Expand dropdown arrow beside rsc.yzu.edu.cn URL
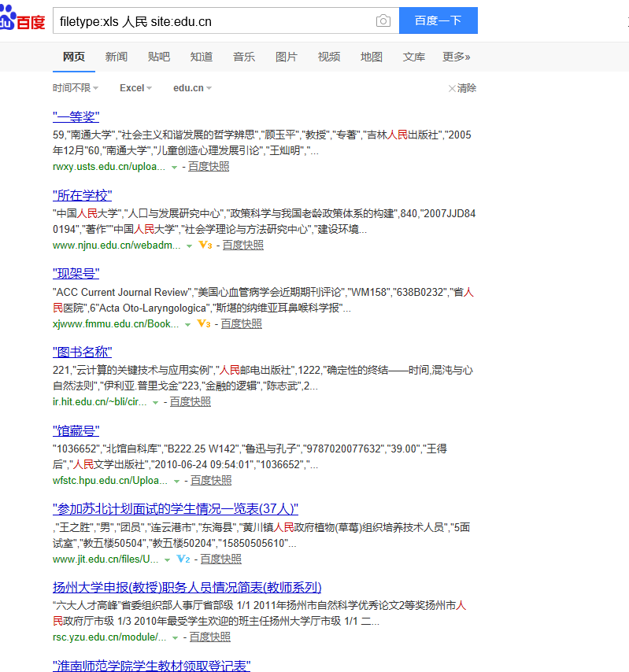This screenshot has height=672, width=629. coord(175,638)
